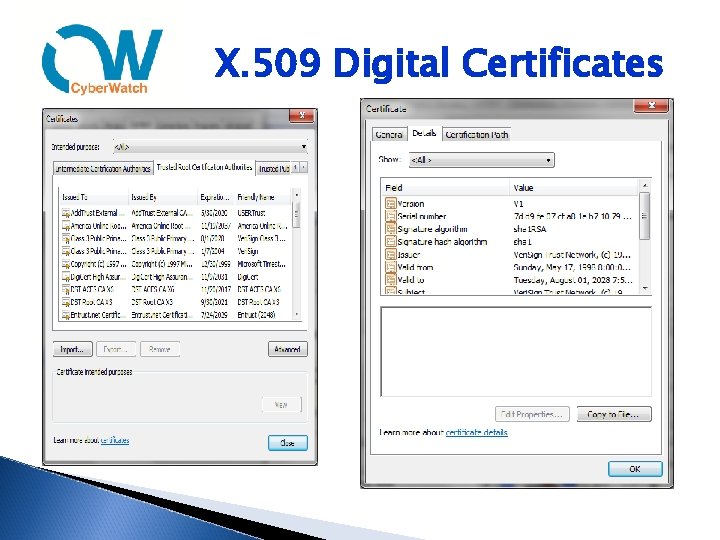This screenshot has width=720, height=540.
Task: Click the Entrust.net certificate icon
Action: tap(66, 315)
